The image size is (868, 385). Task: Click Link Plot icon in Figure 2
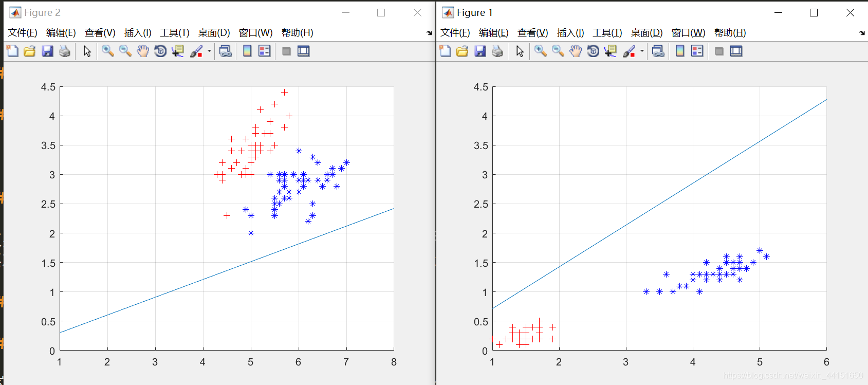point(226,51)
